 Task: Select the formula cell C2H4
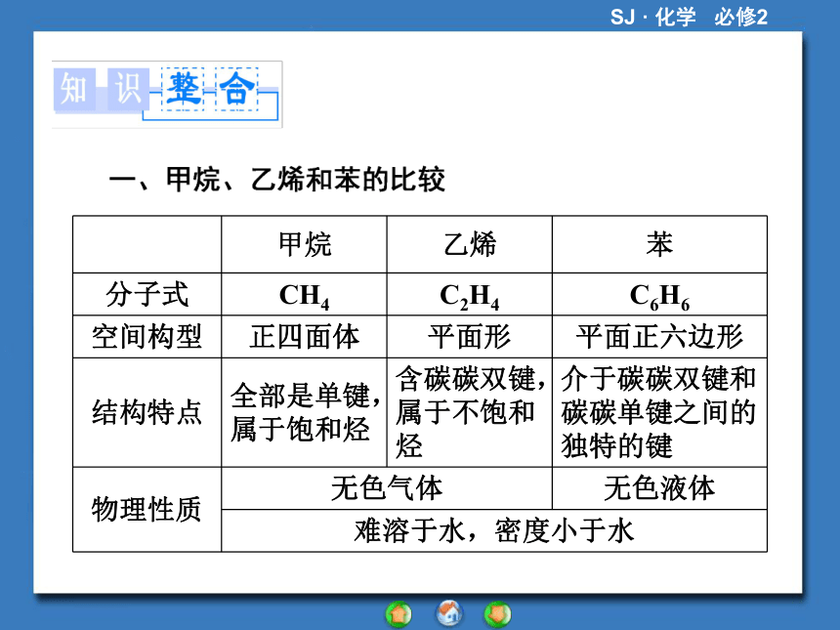(x=470, y=295)
